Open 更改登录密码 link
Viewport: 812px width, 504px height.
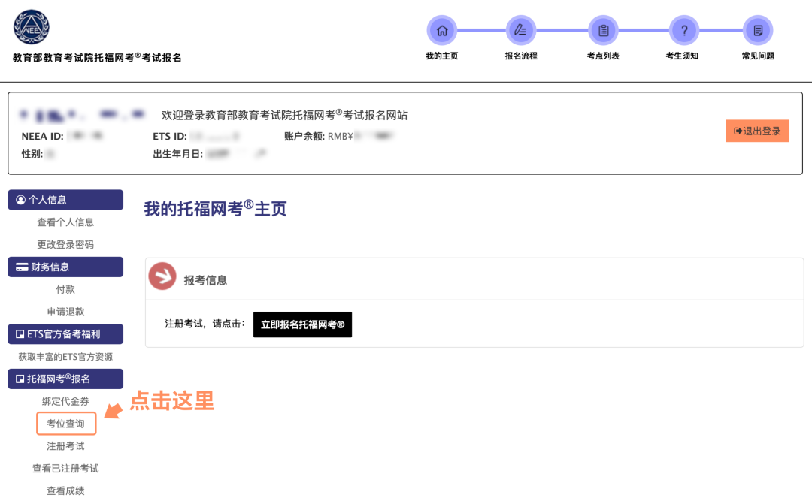65,244
